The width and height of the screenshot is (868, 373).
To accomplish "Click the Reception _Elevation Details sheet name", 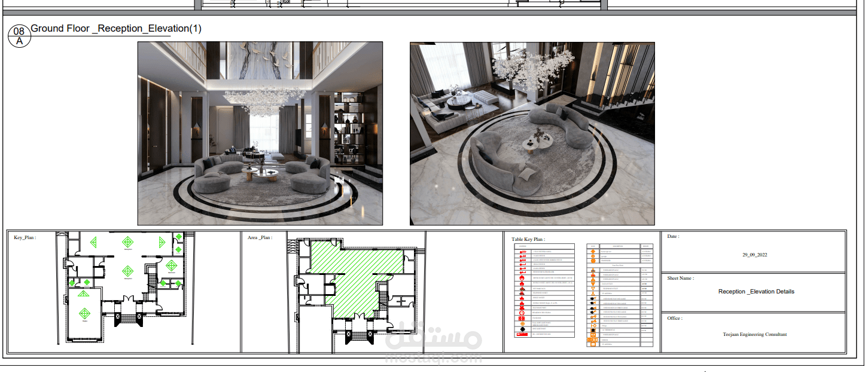I will pyautogui.click(x=756, y=292).
